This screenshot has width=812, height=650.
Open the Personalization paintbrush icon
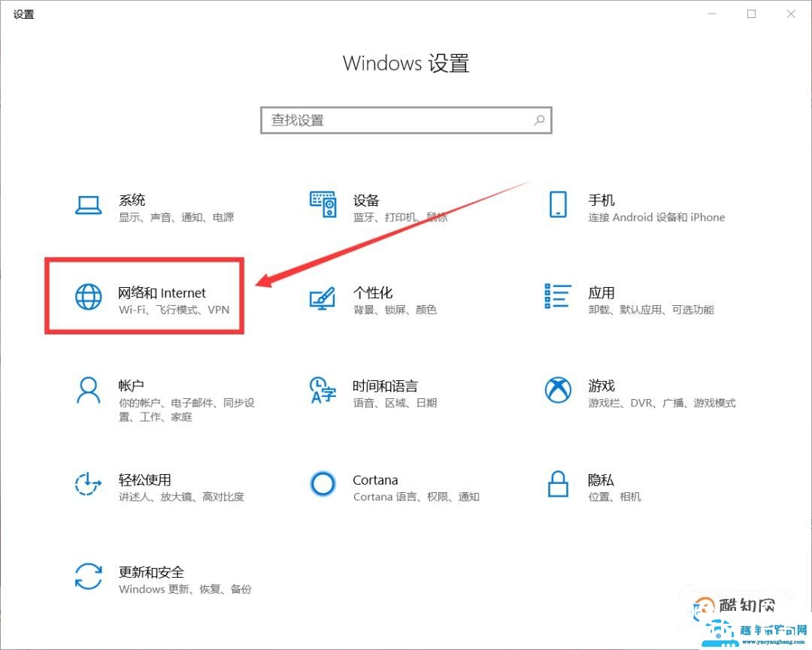[x=323, y=298]
